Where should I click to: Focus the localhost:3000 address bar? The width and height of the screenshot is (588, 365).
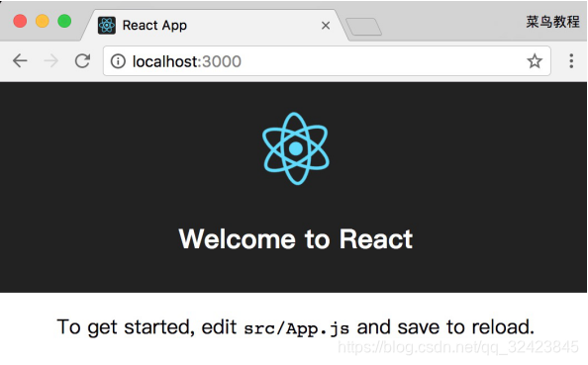[x=327, y=61]
